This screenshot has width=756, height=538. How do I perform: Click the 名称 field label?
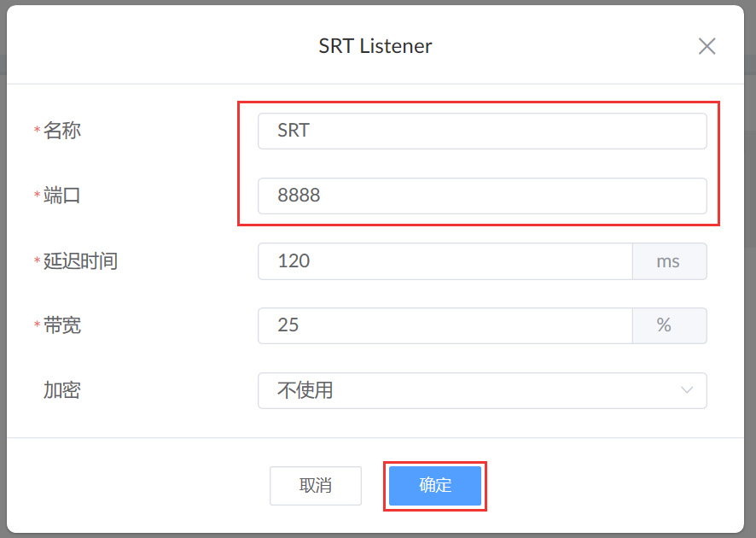pyautogui.click(x=62, y=131)
